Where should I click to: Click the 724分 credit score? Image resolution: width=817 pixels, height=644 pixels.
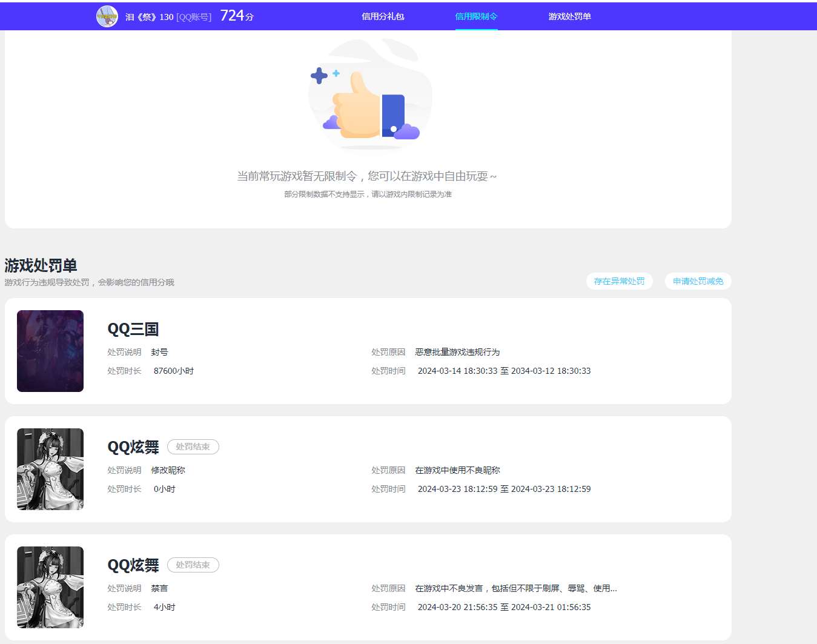pyautogui.click(x=237, y=16)
